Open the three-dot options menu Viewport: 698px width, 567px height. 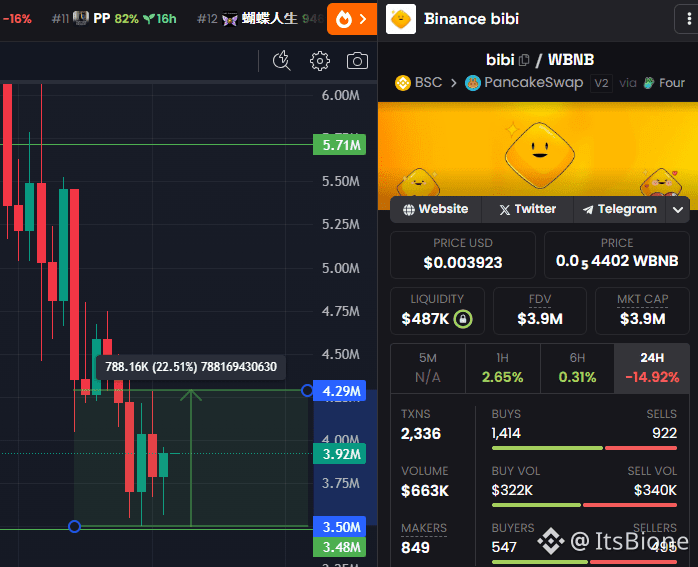688,19
